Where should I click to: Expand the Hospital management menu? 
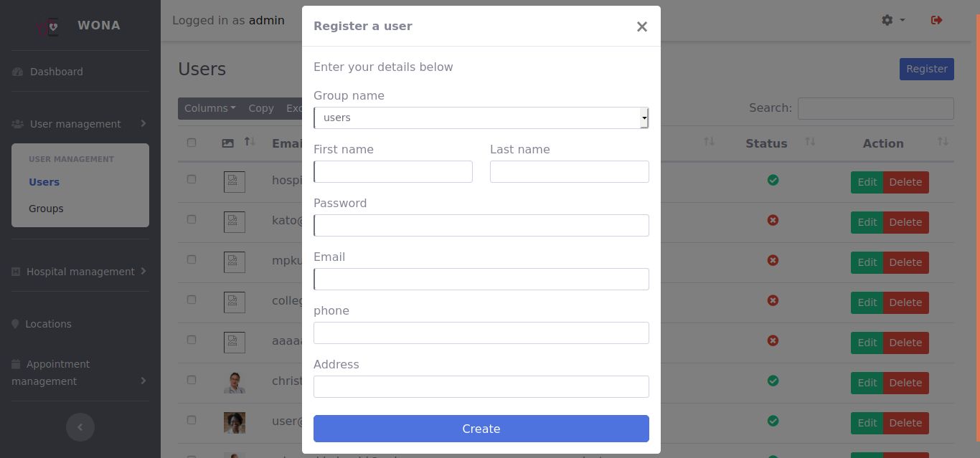pyautogui.click(x=80, y=272)
